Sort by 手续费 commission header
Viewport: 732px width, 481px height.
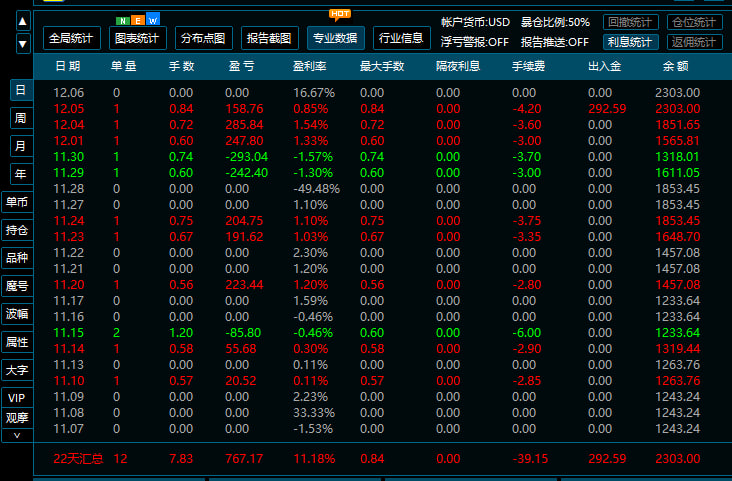[528, 66]
